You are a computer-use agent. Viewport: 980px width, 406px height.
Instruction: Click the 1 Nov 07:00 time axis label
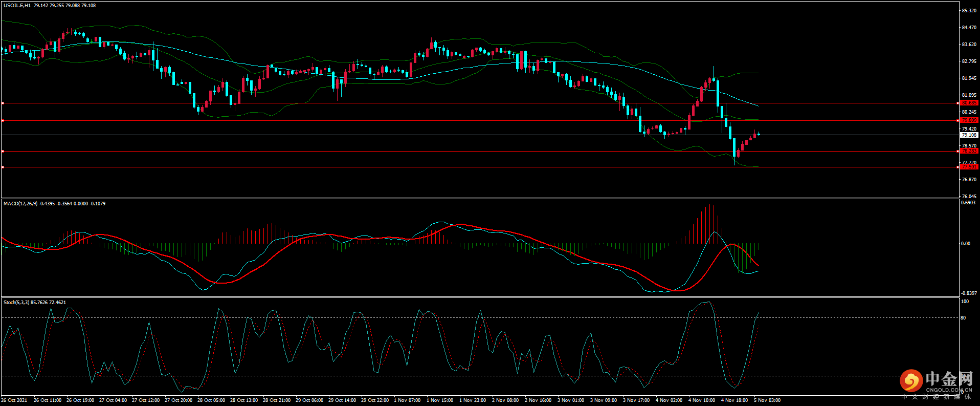click(x=407, y=400)
